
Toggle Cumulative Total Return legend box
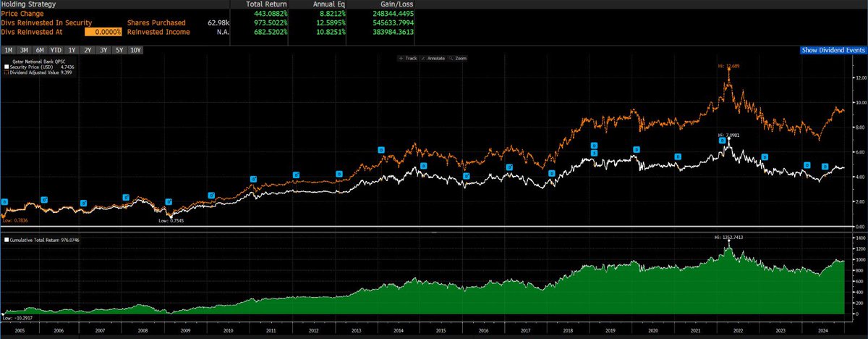click(6, 239)
